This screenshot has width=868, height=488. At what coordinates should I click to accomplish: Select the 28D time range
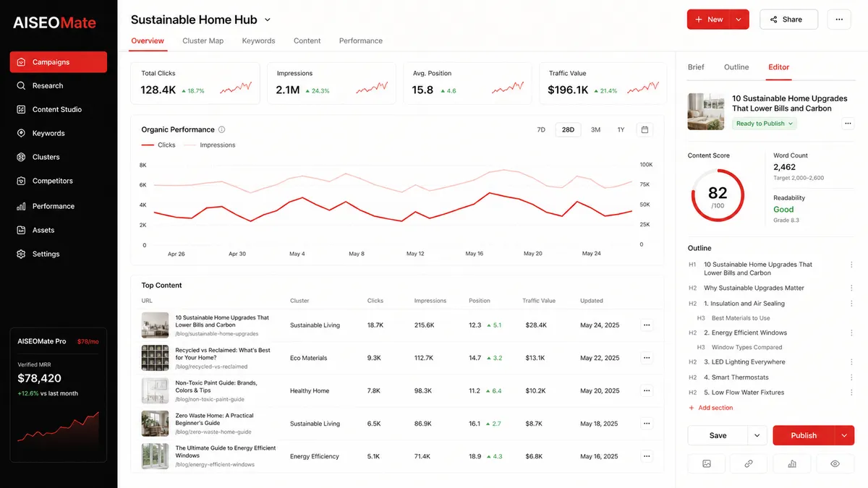[568, 130]
